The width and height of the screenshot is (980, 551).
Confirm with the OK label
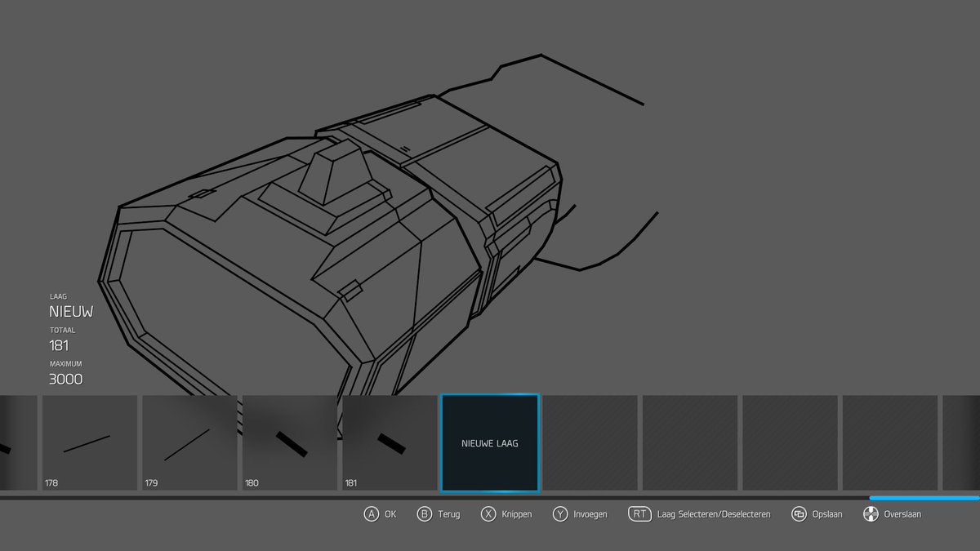(x=390, y=514)
